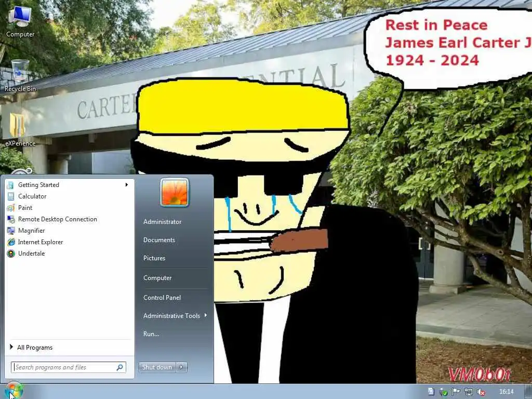Screen dimensions: 532x399
Task: Open the taskbar clock showing 16:14
Action: click(506, 392)
